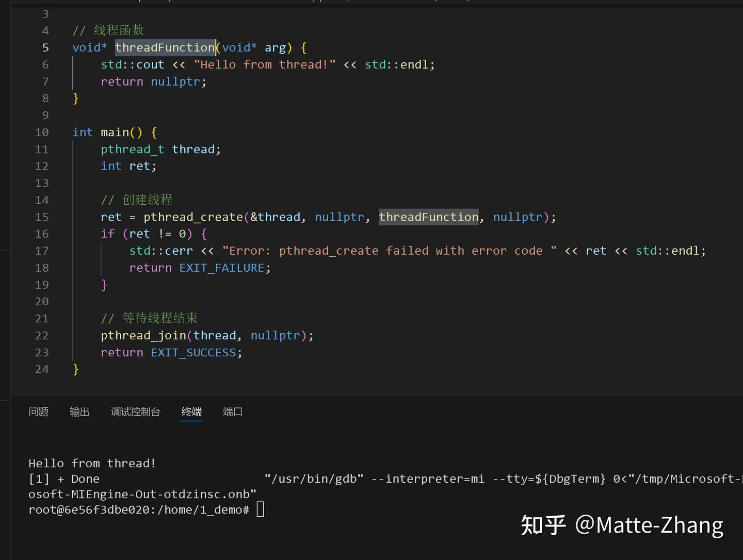The height and width of the screenshot is (560, 743).
Task: Click pthread_join on line 22
Action: click(143, 336)
